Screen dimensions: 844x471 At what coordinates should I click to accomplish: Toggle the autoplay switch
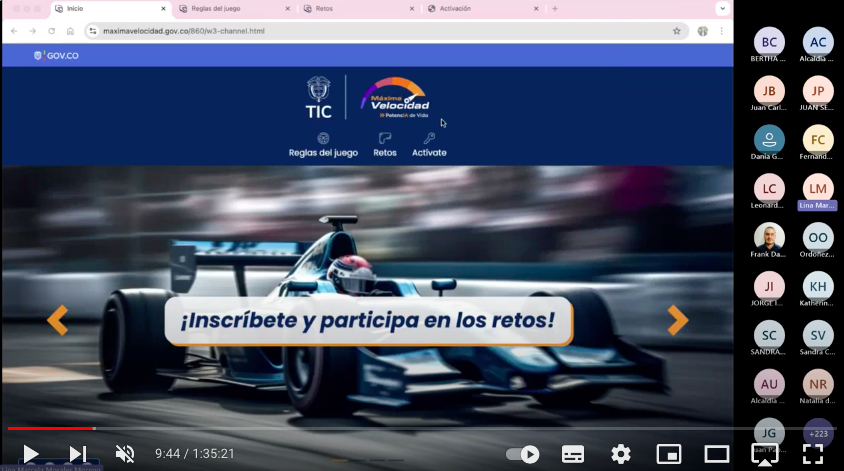coord(522,454)
